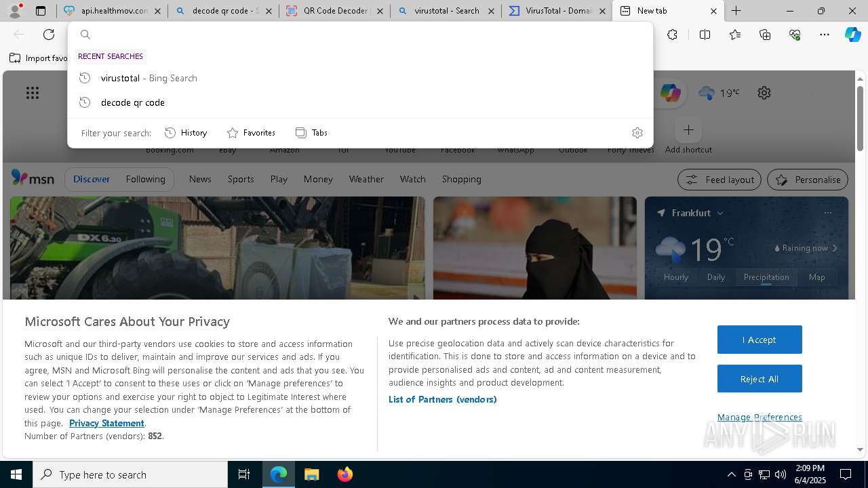868x488 pixels.
Task: Select the Following feed tab
Action: click(x=145, y=179)
